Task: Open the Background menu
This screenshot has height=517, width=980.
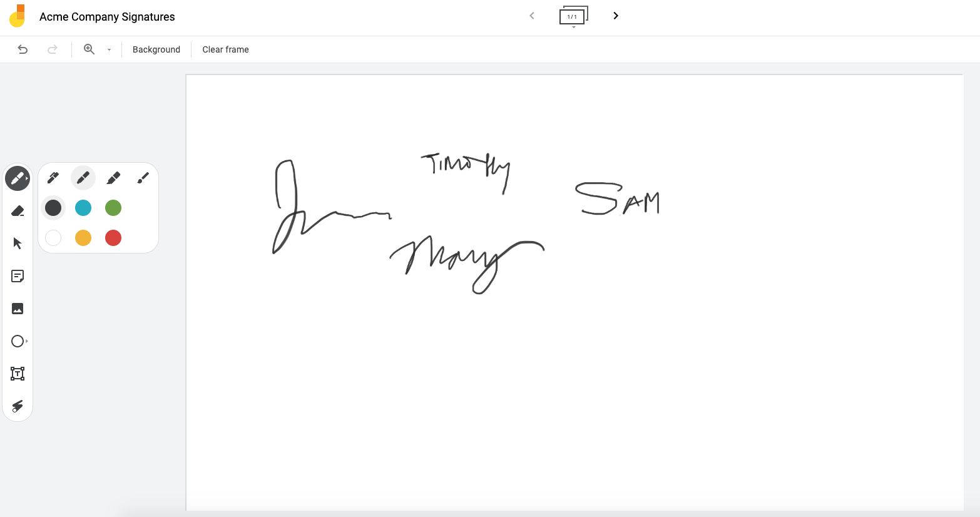Action: tap(156, 49)
